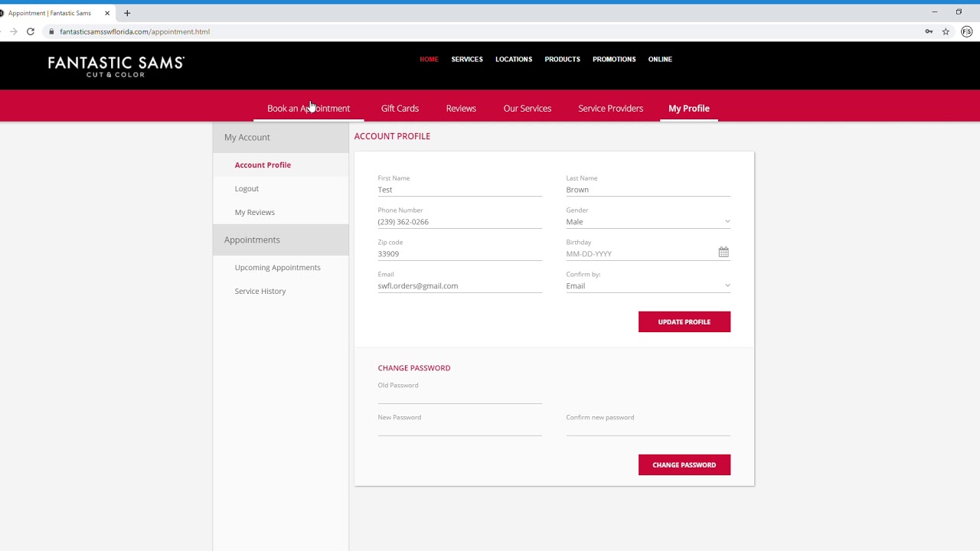Click the New Password field

click(x=459, y=429)
